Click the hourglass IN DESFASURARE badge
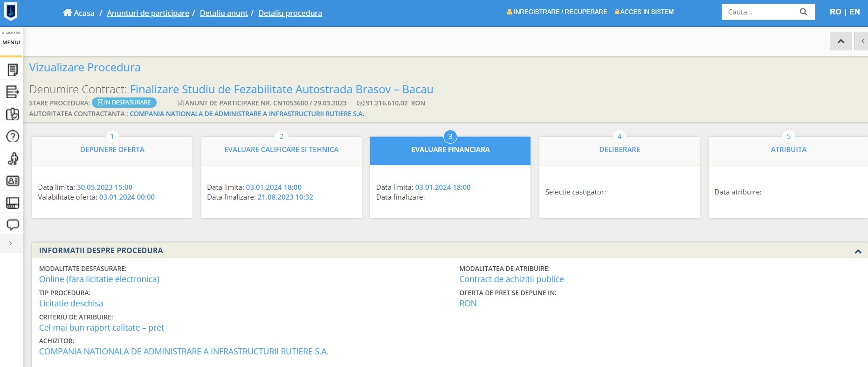This screenshot has width=868, height=367. coord(124,103)
